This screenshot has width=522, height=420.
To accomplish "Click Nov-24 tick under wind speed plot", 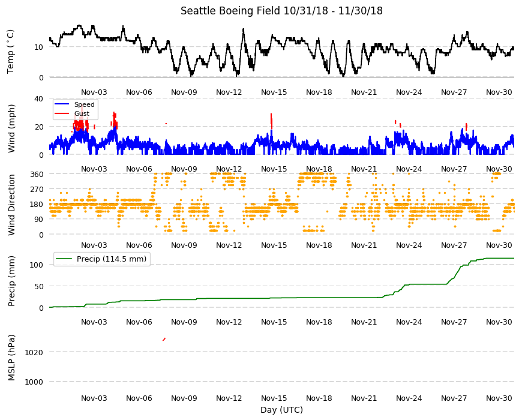I will click(x=409, y=169).
